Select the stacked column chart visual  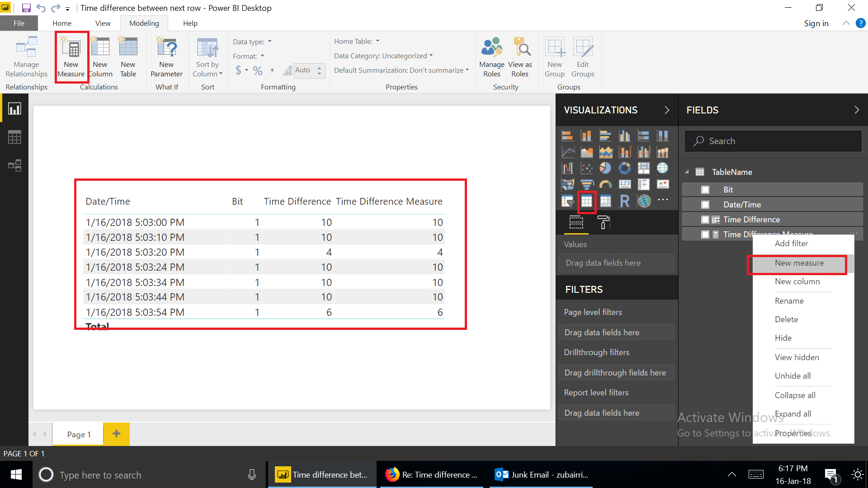[x=586, y=136]
